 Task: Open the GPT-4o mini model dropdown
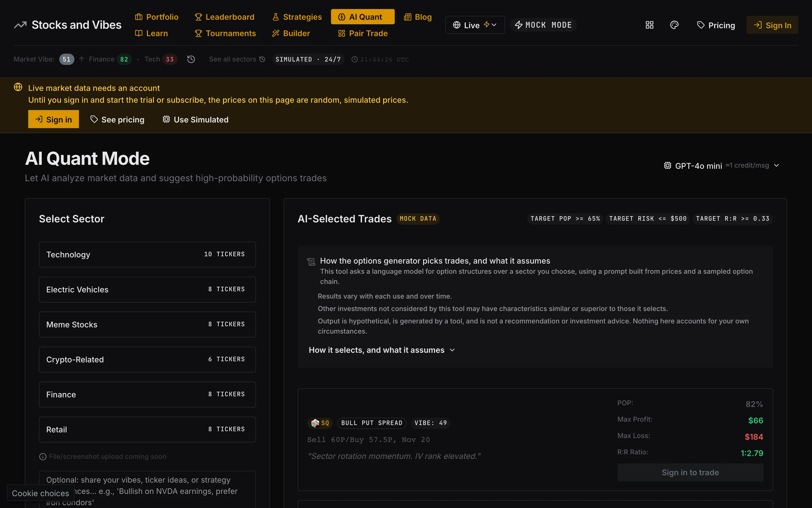tap(721, 166)
